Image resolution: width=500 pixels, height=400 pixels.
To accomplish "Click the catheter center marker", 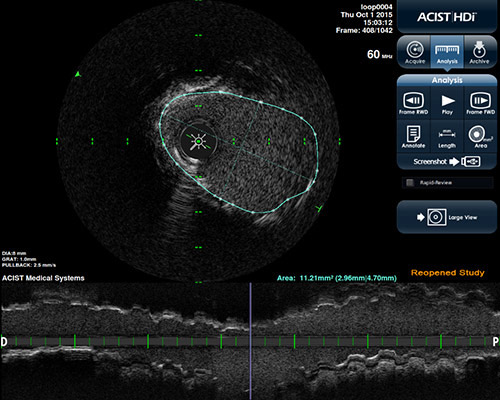I will point(198,142).
